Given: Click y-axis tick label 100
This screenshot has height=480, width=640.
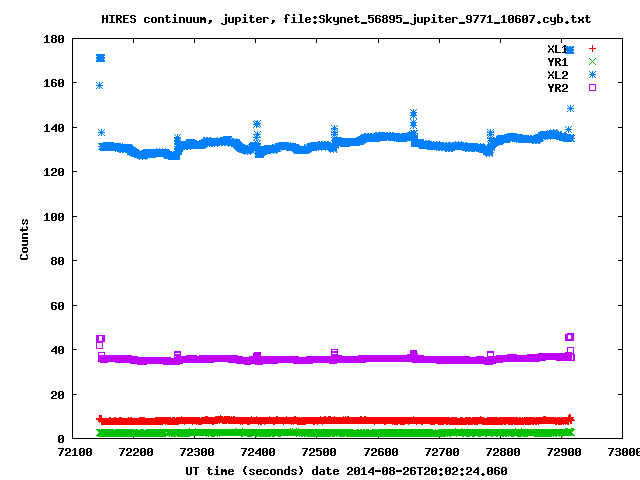Looking at the screenshot, I should (x=54, y=217).
